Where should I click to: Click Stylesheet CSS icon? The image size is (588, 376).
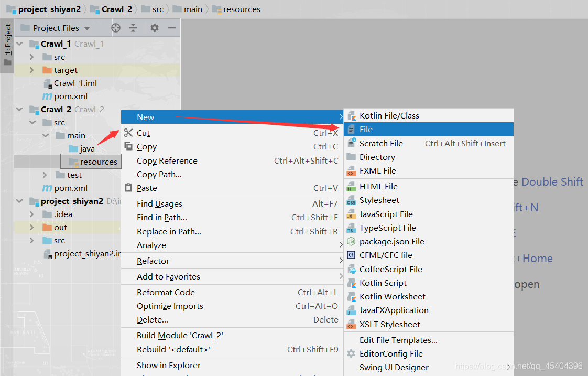pos(351,200)
